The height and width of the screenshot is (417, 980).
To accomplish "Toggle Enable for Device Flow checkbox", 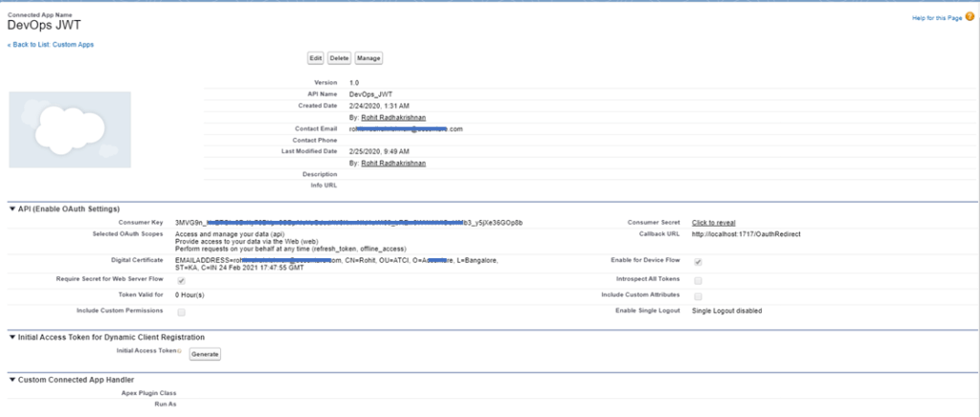I will pos(698,262).
